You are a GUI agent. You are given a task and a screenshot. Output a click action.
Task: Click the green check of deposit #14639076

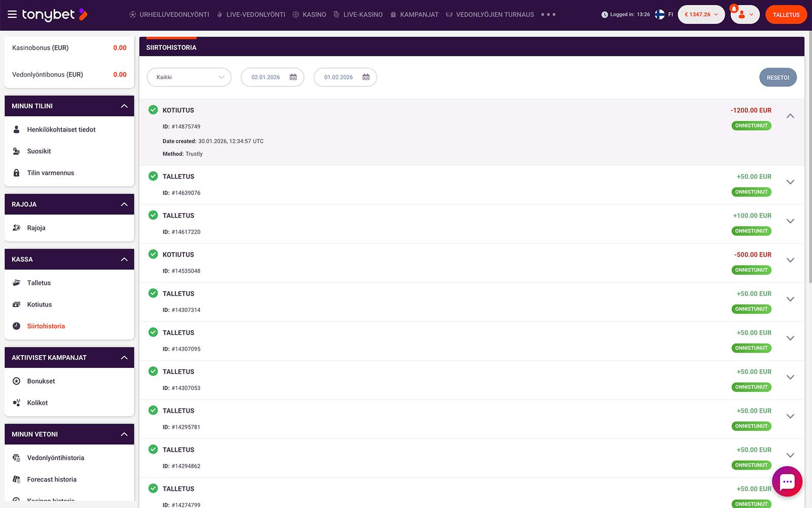[x=153, y=176]
